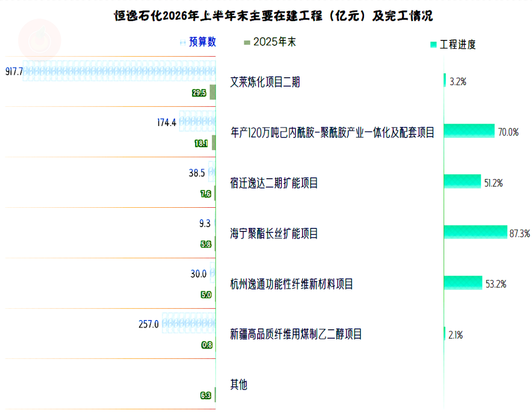Click the 51.2% progress label
Screen dimensions: 532x415
(x=494, y=183)
